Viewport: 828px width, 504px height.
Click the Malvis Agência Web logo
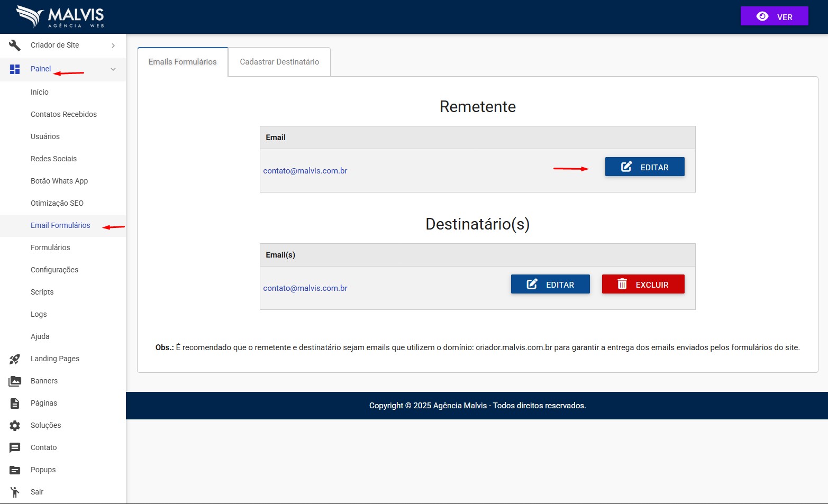pyautogui.click(x=60, y=17)
